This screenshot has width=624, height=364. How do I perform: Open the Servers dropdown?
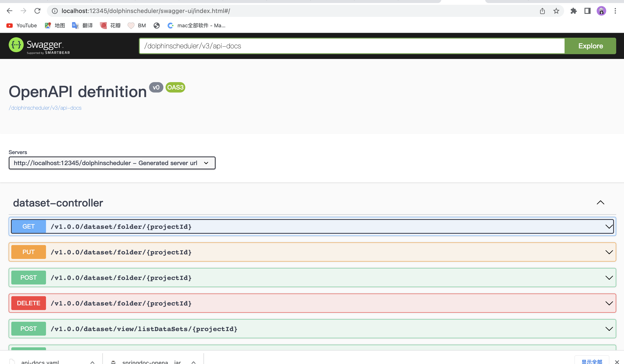pos(112,163)
